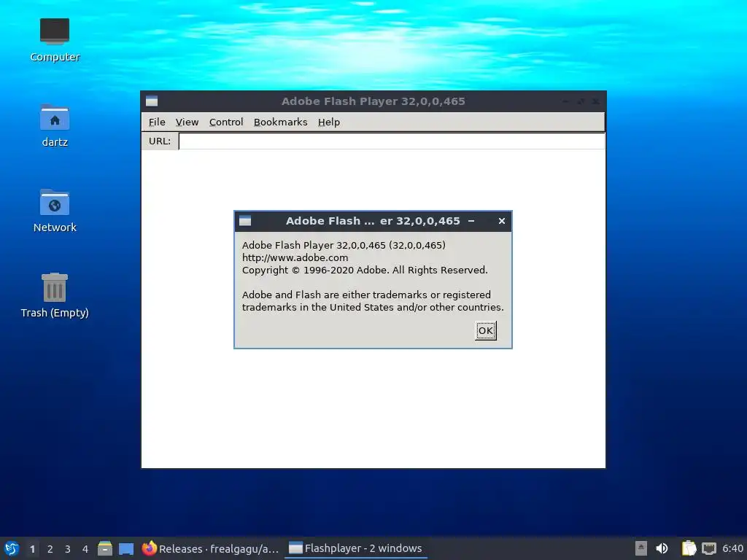Open the Bookmarks menu
Screen dimensions: 747x560
(281, 122)
